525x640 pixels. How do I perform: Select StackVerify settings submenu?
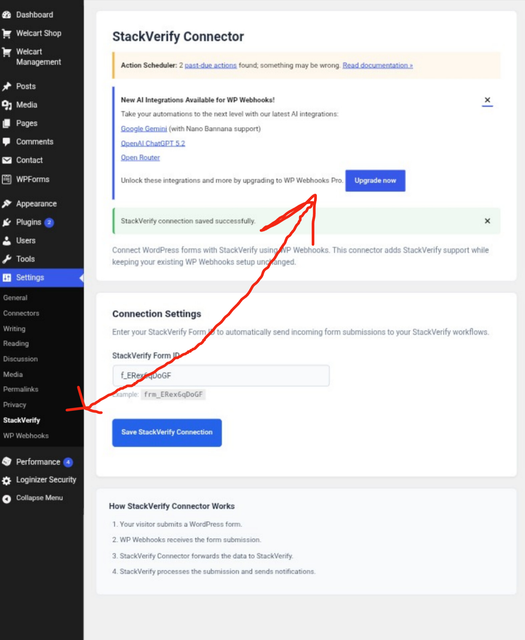pos(22,420)
